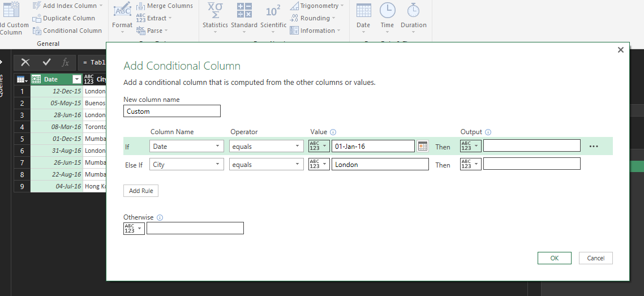Click the 04-Jul-16 date cell
The height and width of the screenshot is (296, 644).
point(57,186)
